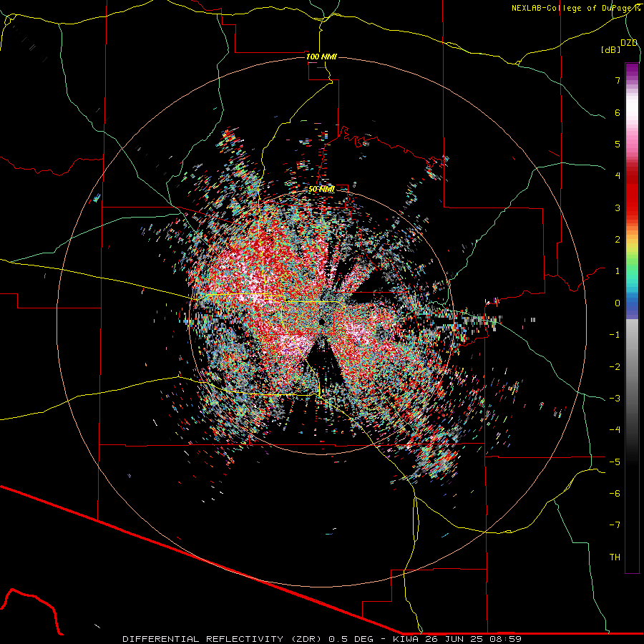644x644 pixels.
Task: Click the bottom Differential Reflectivity caption
Action: point(322,639)
